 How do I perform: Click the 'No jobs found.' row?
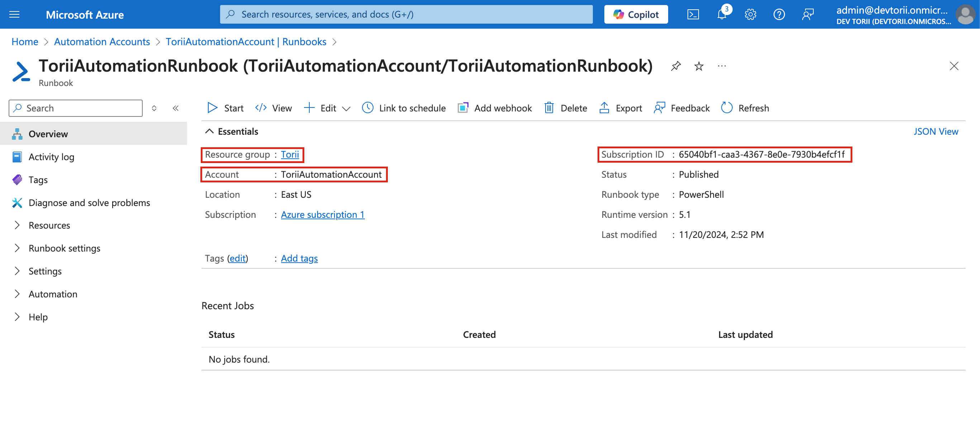coord(583,359)
